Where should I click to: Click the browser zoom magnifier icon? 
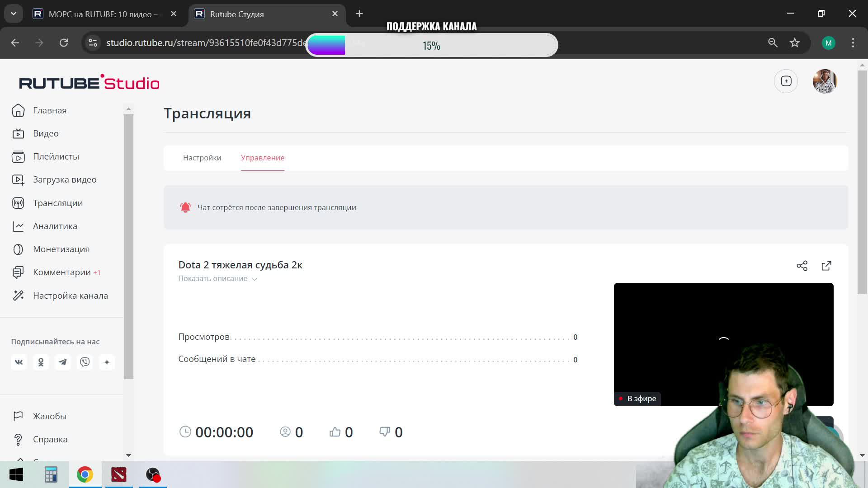[x=773, y=42]
